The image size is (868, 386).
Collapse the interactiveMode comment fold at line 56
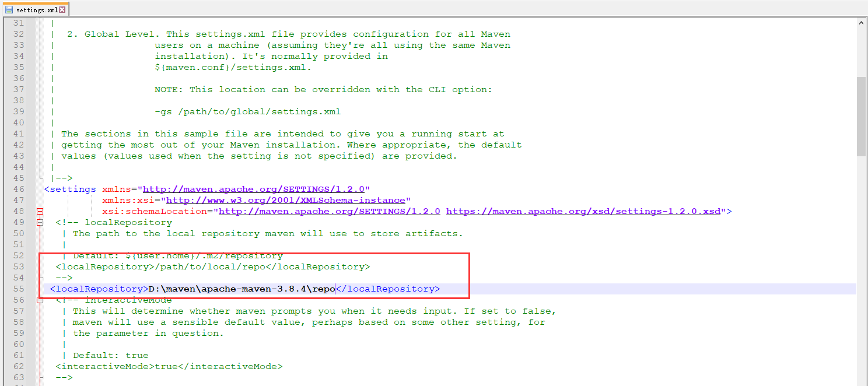[40, 300]
